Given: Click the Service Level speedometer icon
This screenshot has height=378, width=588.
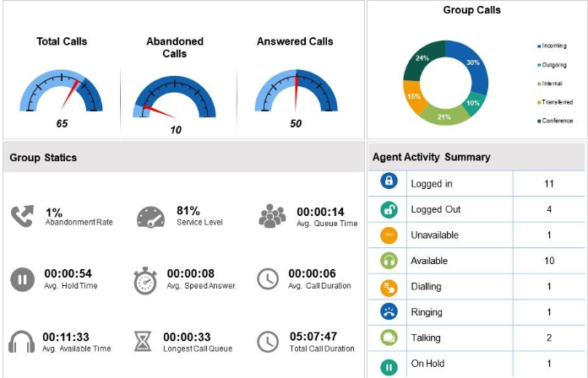Looking at the screenshot, I should click(x=150, y=217).
